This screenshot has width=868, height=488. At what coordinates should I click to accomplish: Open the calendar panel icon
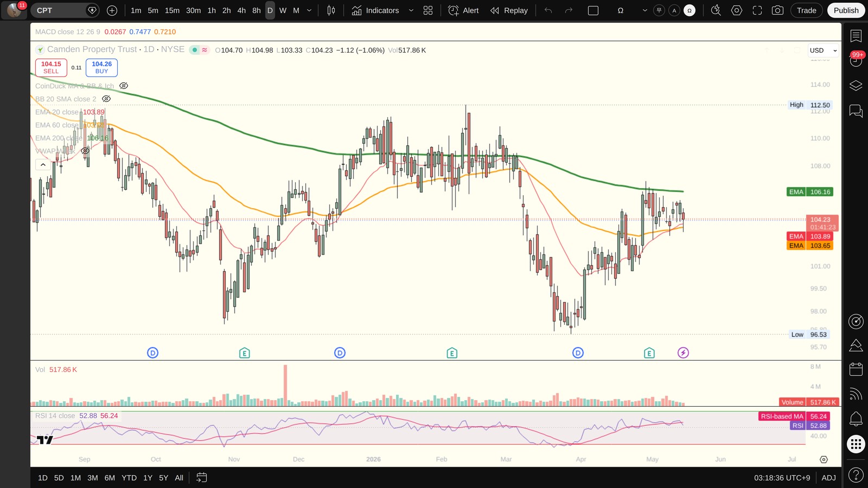(x=856, y=369)
